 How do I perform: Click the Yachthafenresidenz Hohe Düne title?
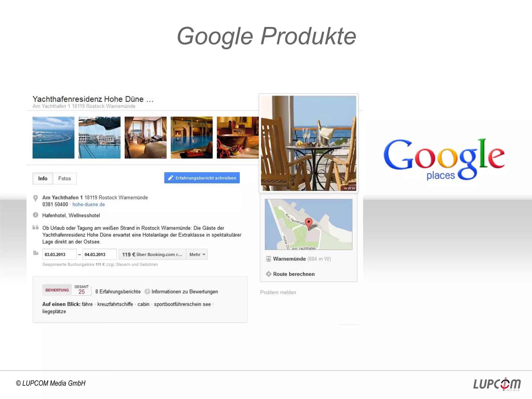[93, 99]
